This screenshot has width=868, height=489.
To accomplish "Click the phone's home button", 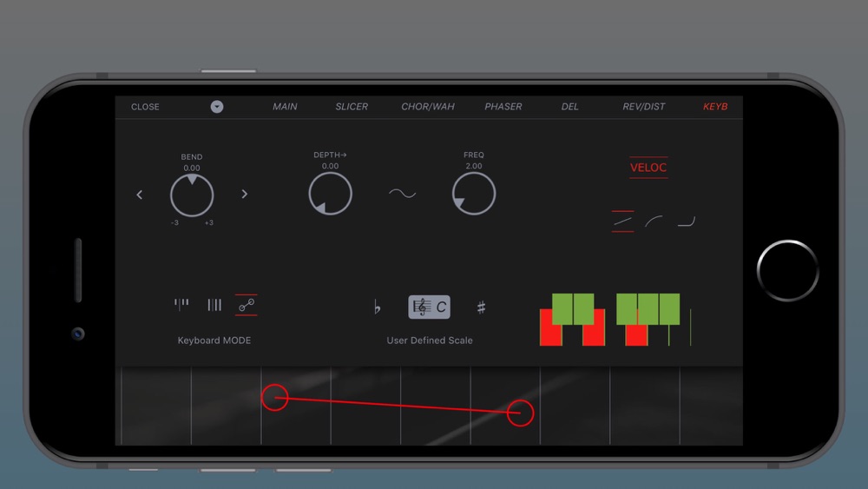I will click(x=788, y=271).
